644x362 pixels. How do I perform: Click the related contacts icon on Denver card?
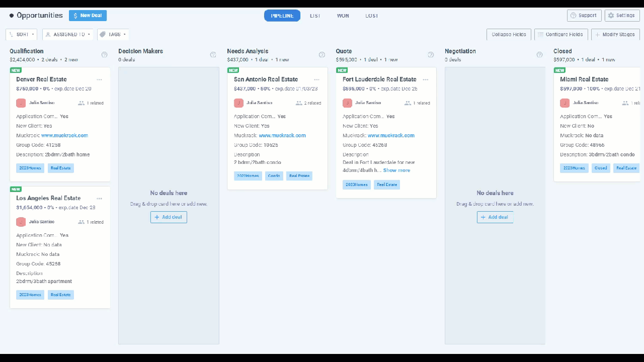(82, 103)
